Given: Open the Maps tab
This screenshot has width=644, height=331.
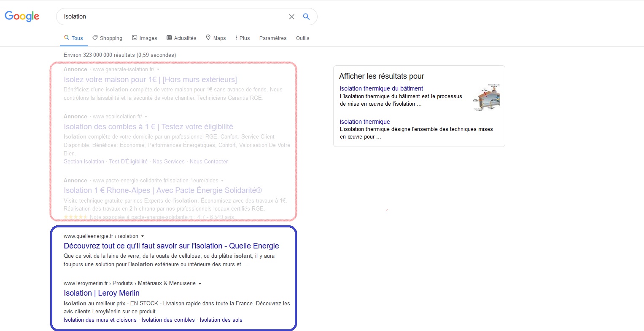Looking at the screenshot, I should click(x=216, y=38).
